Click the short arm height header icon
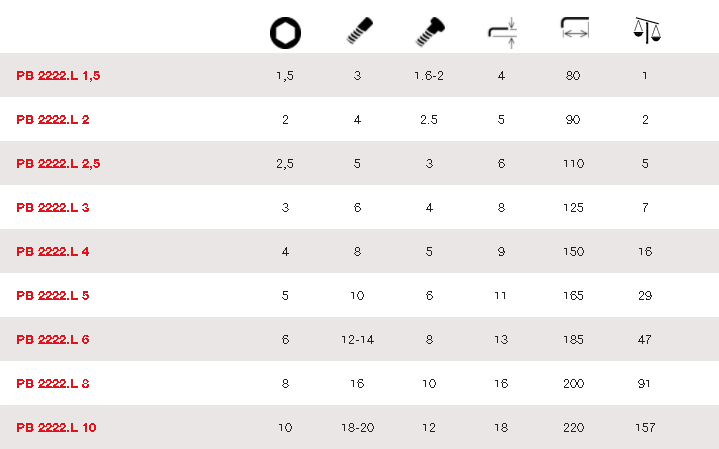719x449 pixels. [x=501, y=32]
